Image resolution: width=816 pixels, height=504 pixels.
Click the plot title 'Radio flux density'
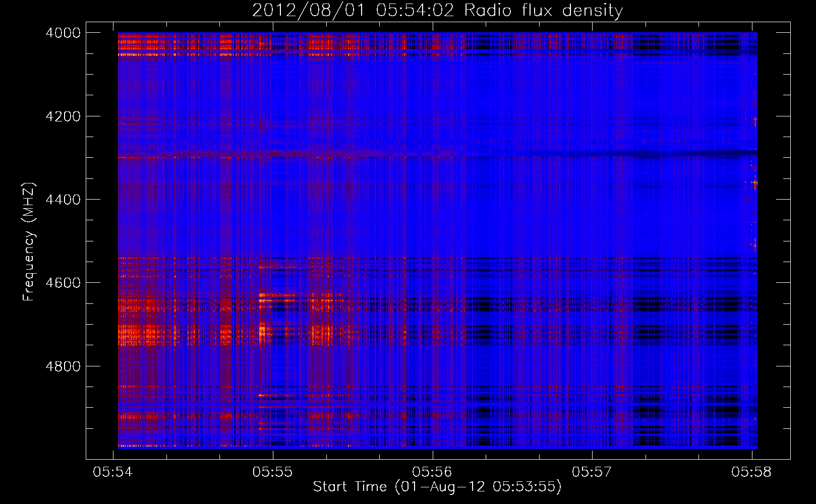(x=437, y=11)
